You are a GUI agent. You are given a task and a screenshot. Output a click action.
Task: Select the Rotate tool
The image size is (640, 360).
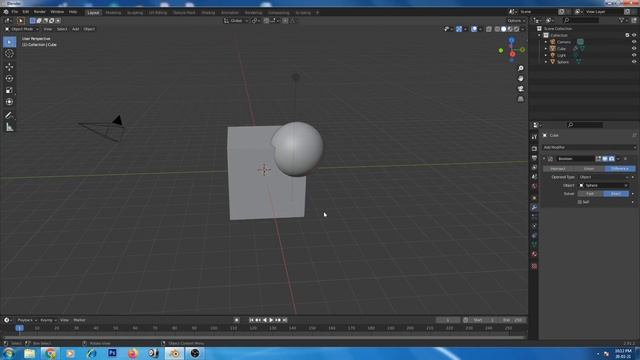click(9, 78)
